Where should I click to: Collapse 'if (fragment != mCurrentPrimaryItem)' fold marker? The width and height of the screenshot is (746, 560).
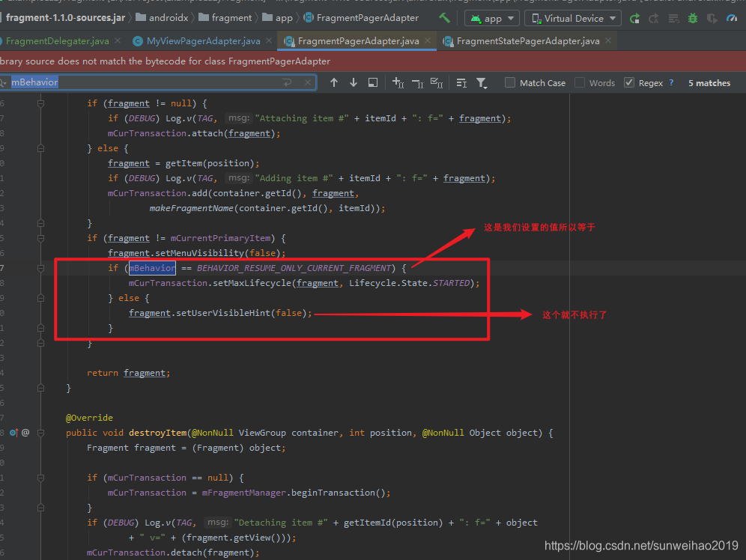pyautogui.click(x=41, y=238)
